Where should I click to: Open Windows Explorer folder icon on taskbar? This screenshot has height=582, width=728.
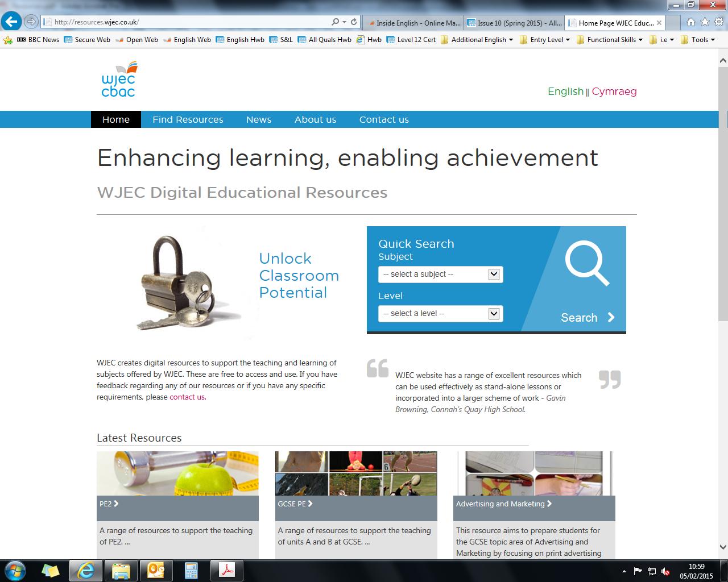pyautogui.click(x=121, y=570)
